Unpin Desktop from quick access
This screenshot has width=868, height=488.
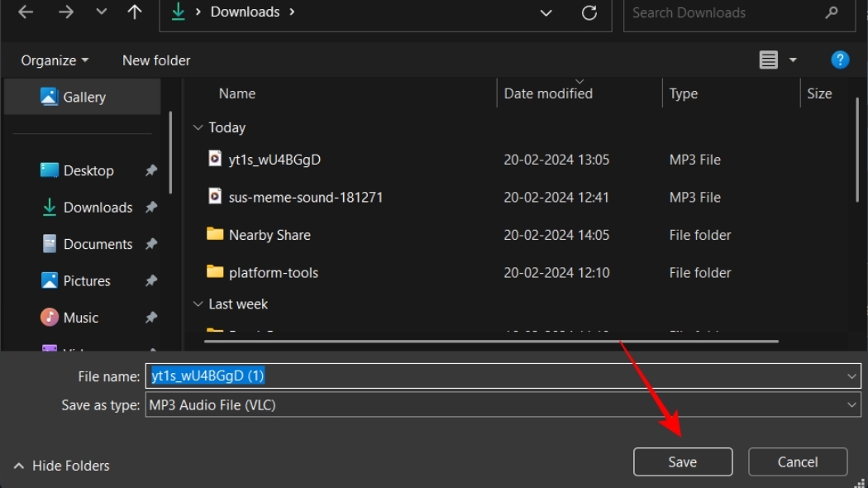(x=151, y=170)
